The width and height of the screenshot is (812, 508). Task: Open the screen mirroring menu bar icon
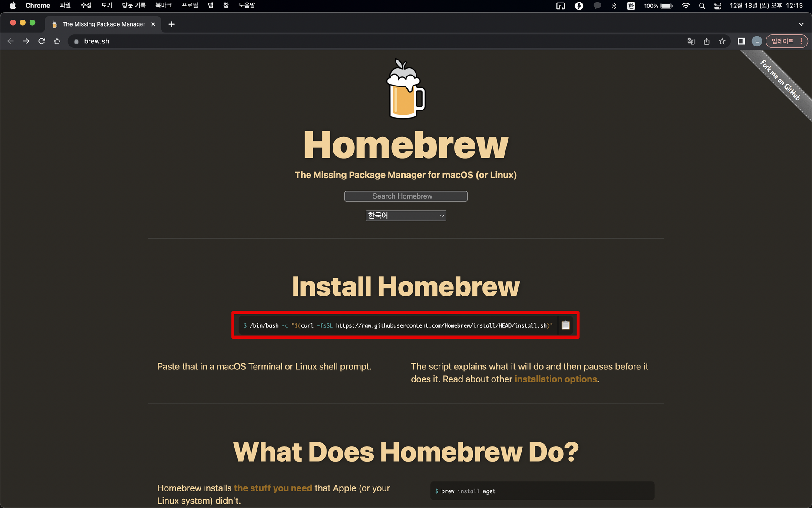(x=561, y=6)
